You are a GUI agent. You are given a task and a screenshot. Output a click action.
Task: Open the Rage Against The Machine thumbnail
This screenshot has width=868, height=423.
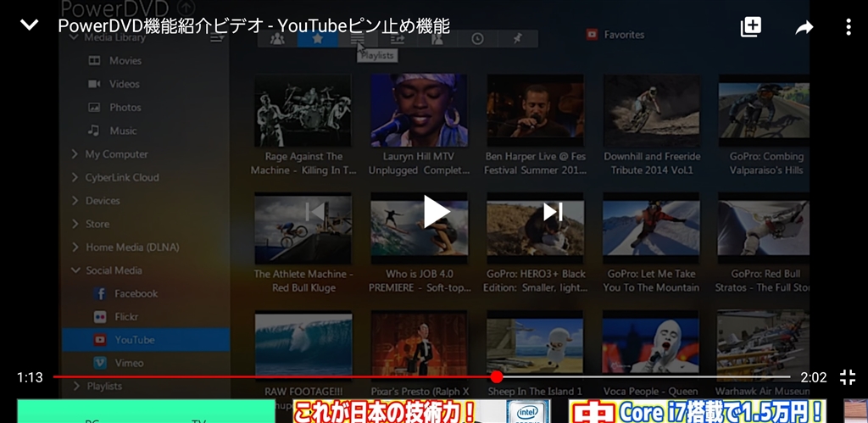point(303,111)
